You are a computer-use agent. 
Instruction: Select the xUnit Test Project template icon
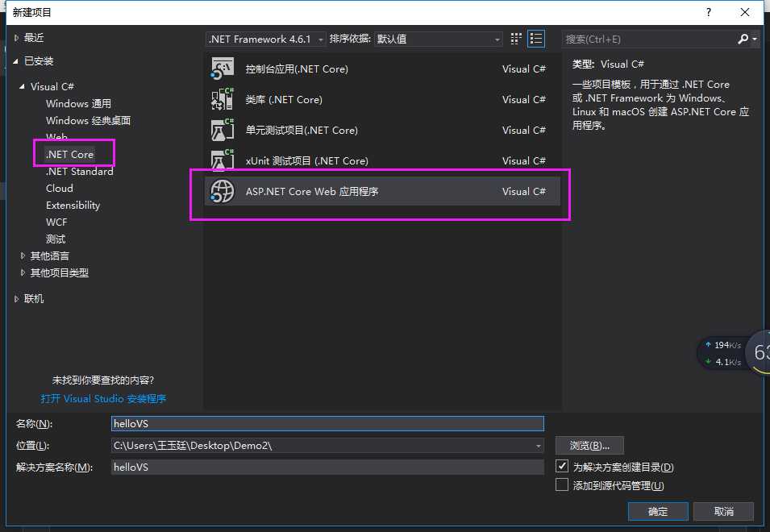click(x=222, y=160)
